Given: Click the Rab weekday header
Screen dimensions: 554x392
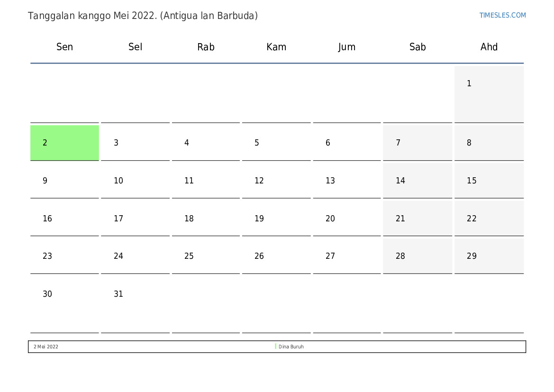Looking at the screenshot, I should 206,47.
